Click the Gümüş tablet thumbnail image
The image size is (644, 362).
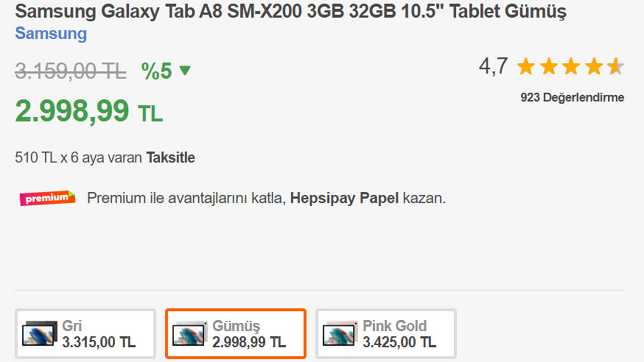pyautogui.click(x=190, y=333)
